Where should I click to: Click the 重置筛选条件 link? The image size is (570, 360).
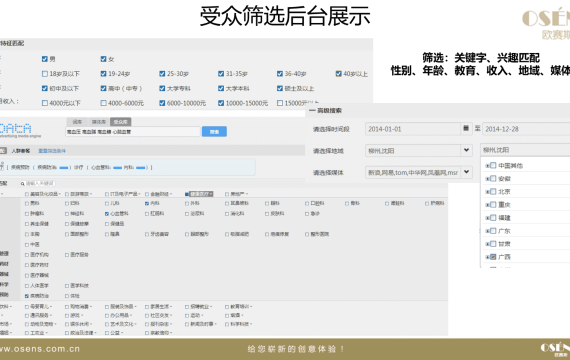(x=52, y=151)
